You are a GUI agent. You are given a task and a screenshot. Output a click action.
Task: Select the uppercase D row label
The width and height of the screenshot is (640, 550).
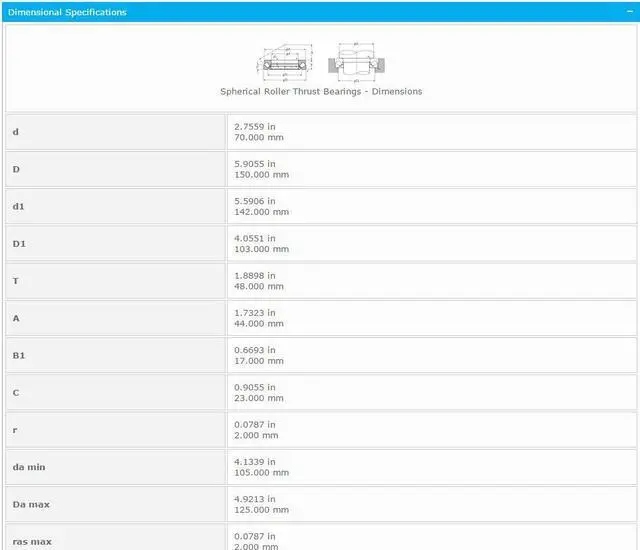click(x=16, y=169)
